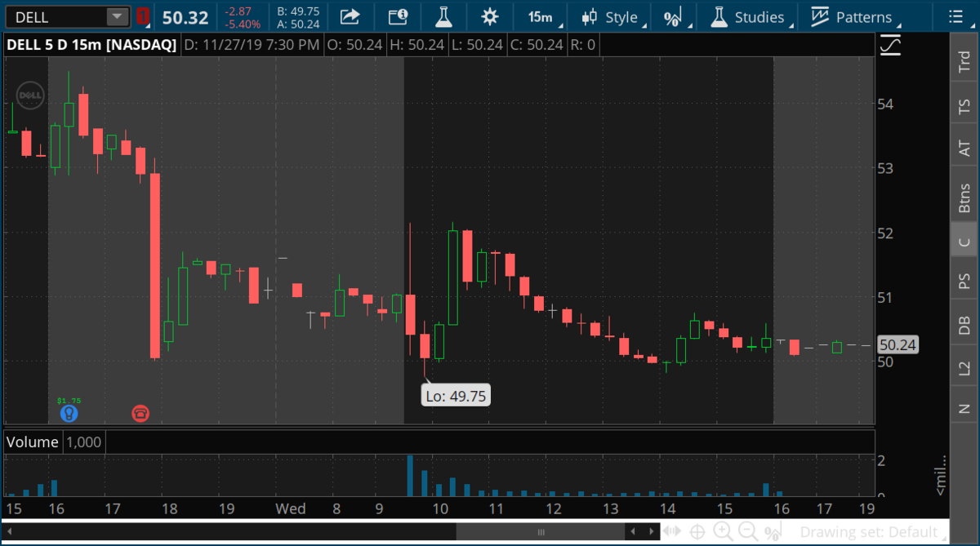Open the Style menu
Screen dimensions: 980x546
click(x=615, y=16)
